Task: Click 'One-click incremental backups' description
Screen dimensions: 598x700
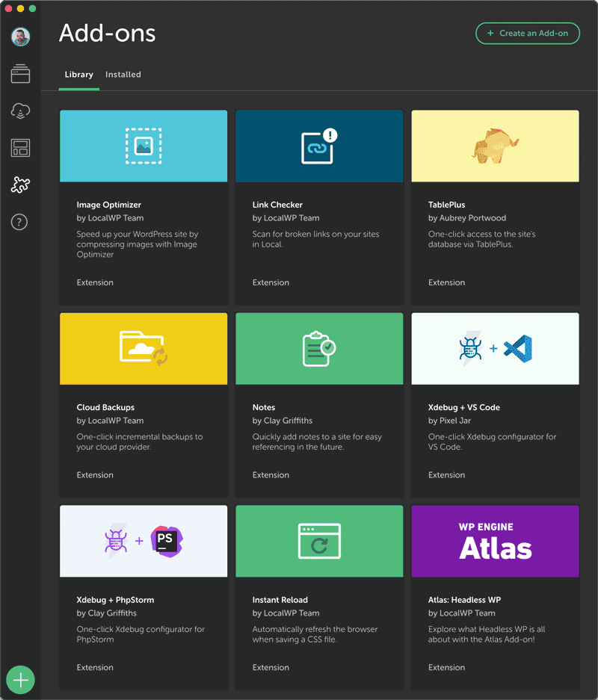Action: (x=139, y=442)
